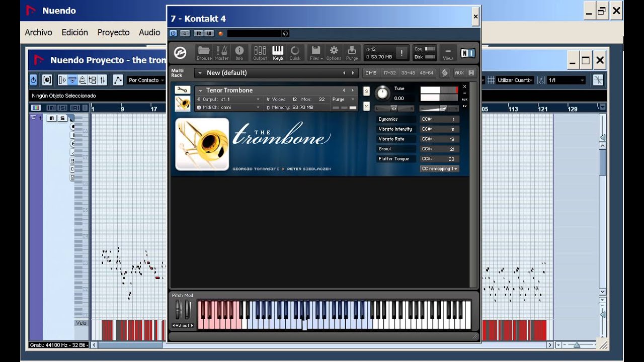The image size is (644, 362).
Task: Click the Growl CC# value field
Action: point(440,149)
